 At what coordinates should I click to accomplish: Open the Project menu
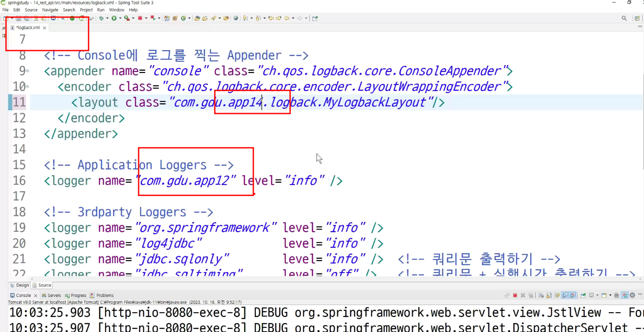tap(86, 10)
